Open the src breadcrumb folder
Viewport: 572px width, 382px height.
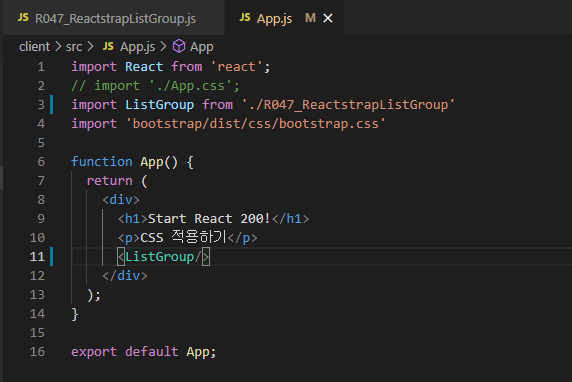[74, 47]
